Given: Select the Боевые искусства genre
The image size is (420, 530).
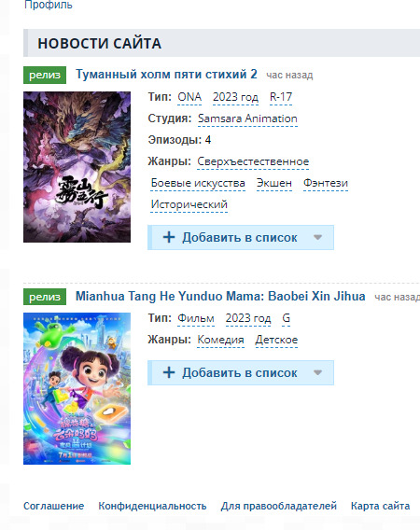Looking at the screenshot, I should tap(198, 183).
